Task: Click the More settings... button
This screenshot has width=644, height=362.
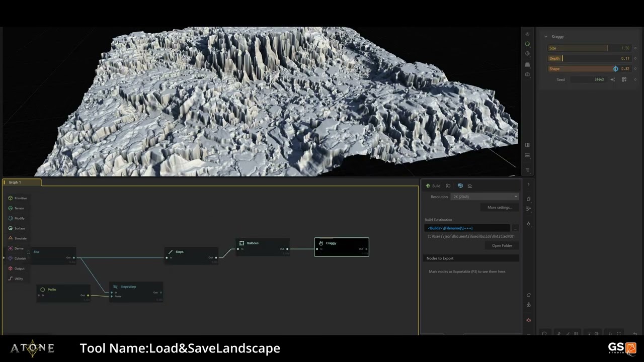Action: coord(499,207)
